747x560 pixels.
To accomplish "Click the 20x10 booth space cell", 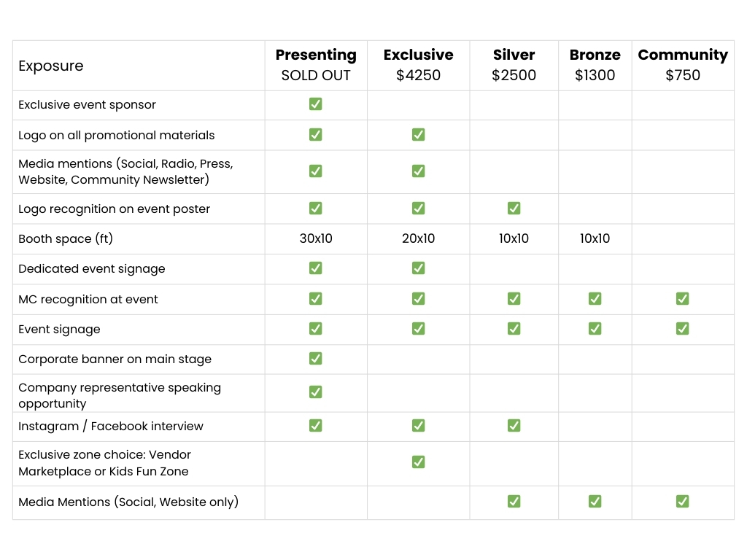I will pyautogui.click(x=418, y=238).
